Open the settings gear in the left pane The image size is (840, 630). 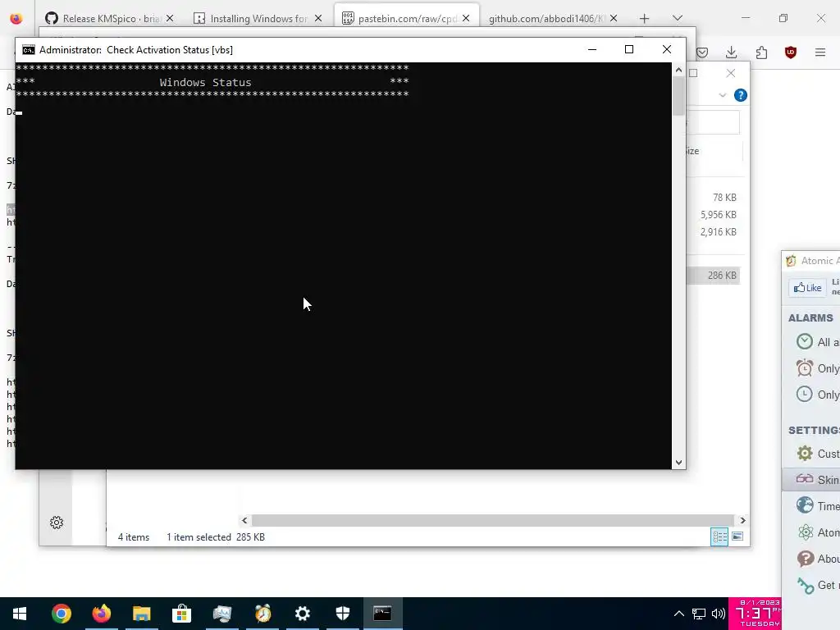point(57,523)
